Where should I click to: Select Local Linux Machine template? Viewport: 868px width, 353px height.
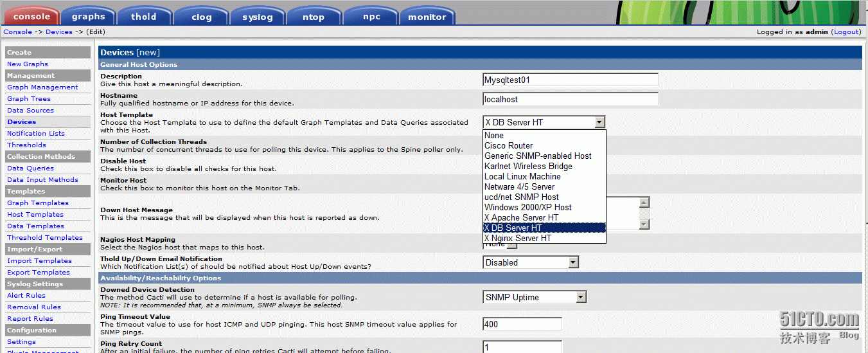544,176
